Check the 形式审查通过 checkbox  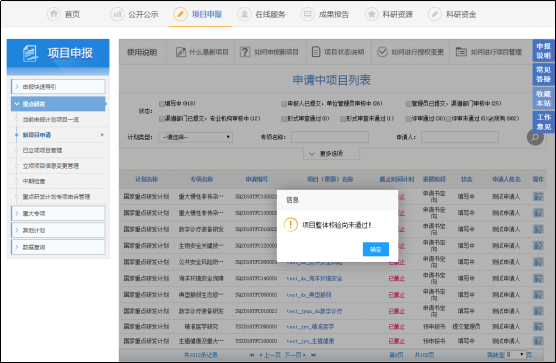284,118
